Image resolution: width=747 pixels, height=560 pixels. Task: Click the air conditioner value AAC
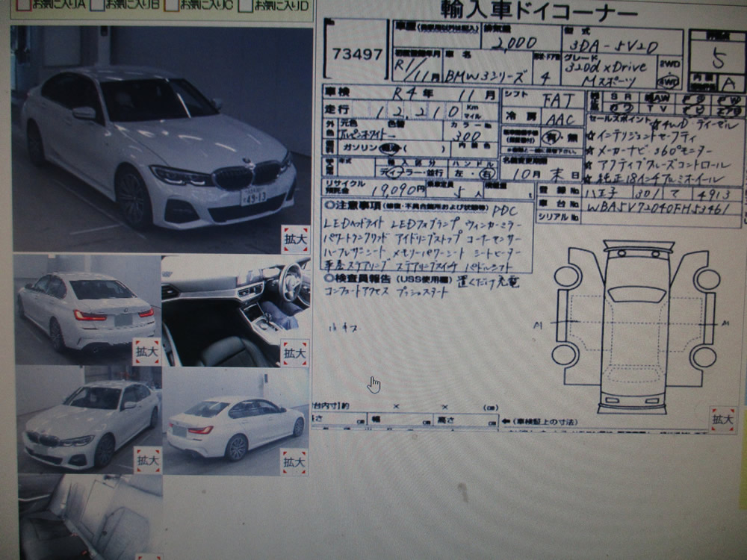(x=560, y=119)
